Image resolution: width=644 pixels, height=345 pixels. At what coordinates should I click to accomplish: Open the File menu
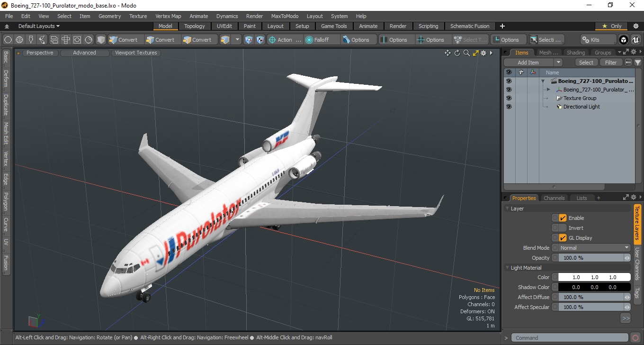(x=9, y=16)
